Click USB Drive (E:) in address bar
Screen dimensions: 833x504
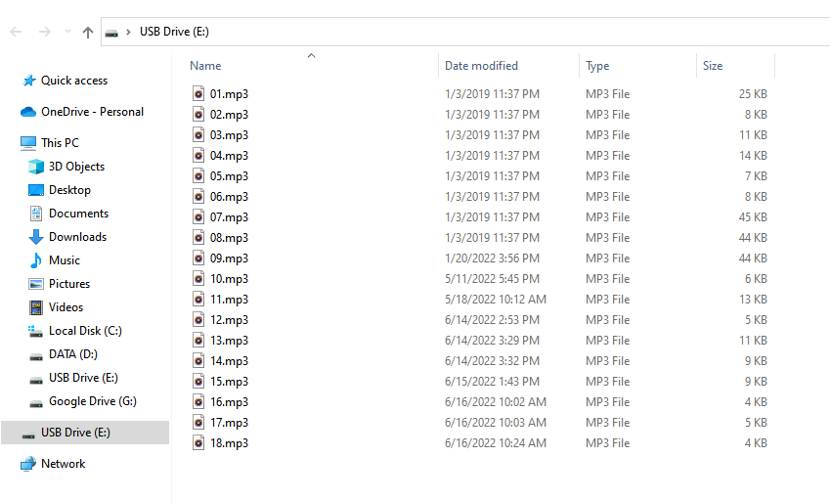click(174, 32)
